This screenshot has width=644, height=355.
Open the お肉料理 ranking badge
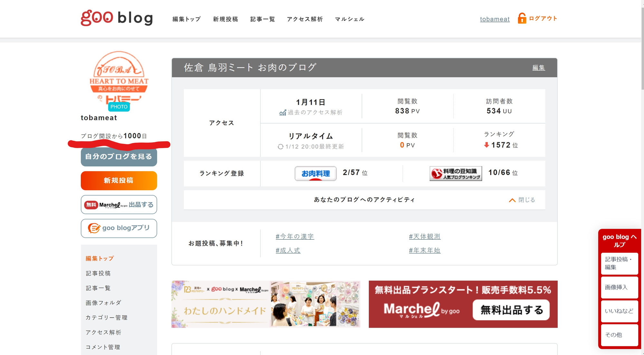[315, 173]
